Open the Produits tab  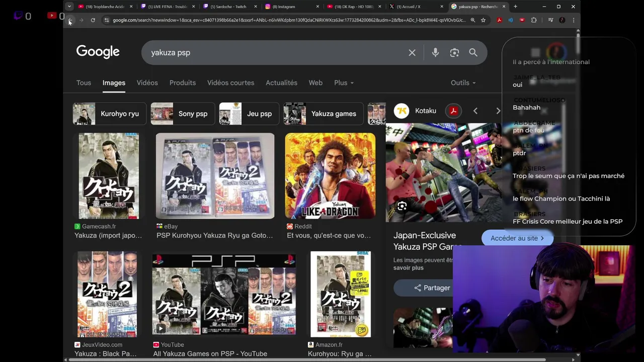click(x=183, y=82)
